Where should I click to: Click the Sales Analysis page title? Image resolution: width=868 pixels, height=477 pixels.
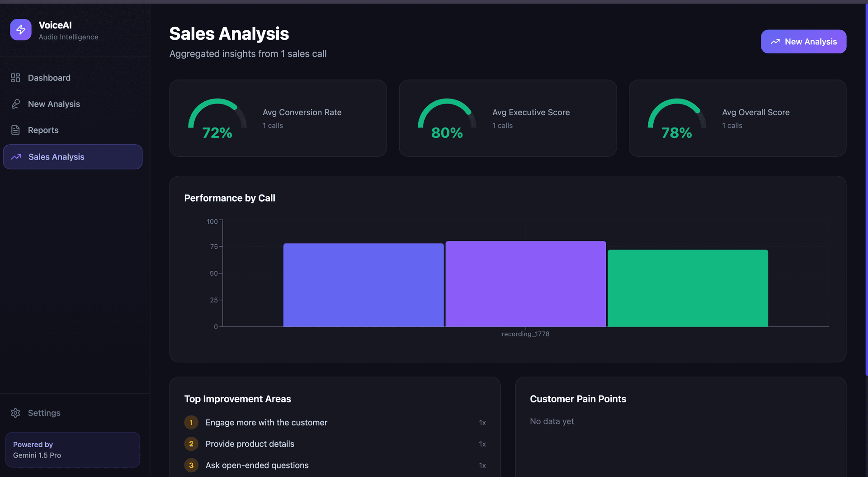229,33
